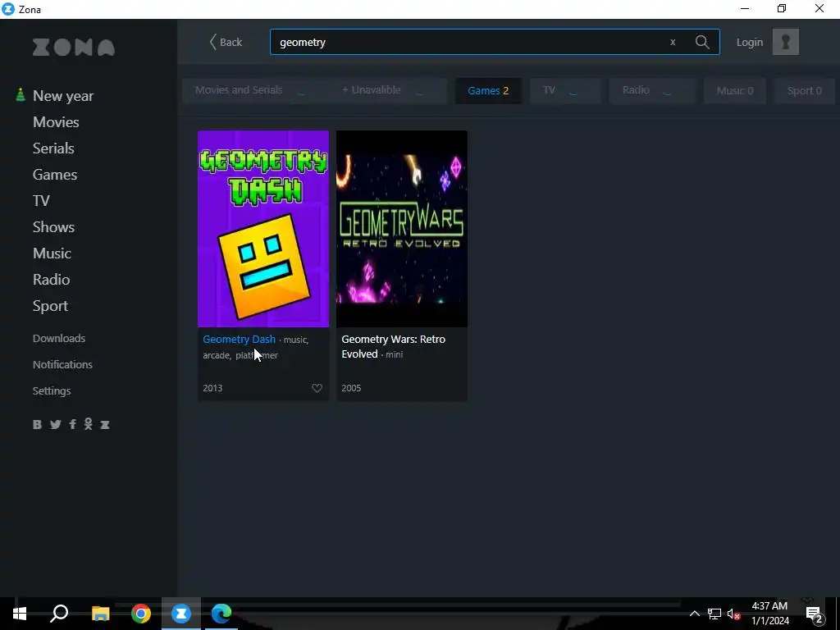Click the 2013 year on Geometry Dash card
This screenshot has height=630, width=840.
(x=212, y=388)
